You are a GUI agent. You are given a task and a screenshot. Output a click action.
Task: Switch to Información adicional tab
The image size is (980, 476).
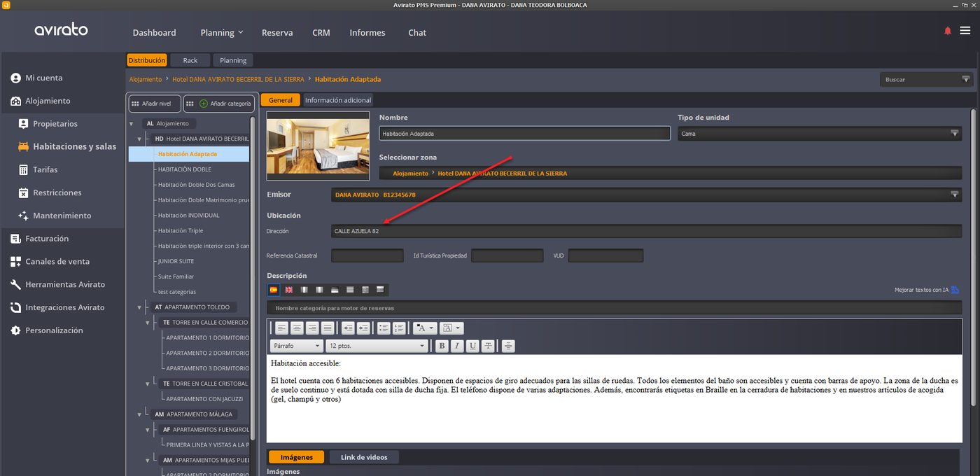pyautogui.click(x=338, y=100)
